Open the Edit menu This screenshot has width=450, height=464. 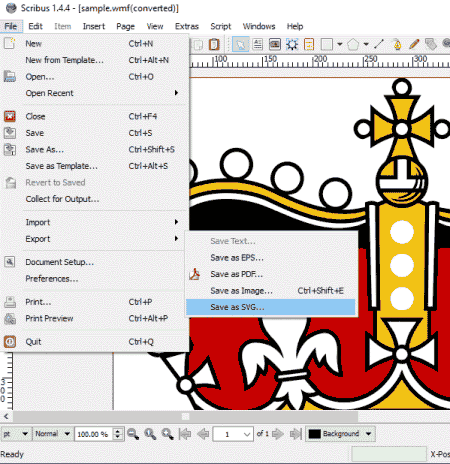pyautogui.click(x=35, y=26)
